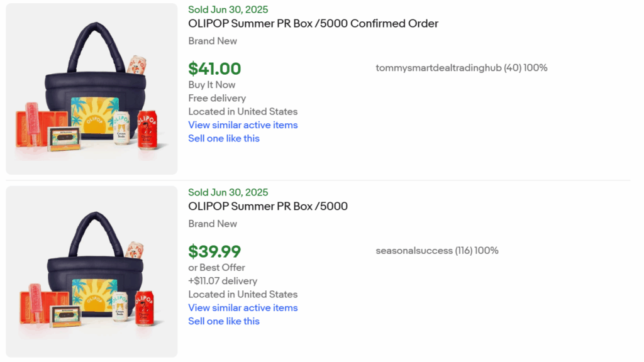Select Sell one like this under the bottom listing
644x362 pixels.
point(224,321)
